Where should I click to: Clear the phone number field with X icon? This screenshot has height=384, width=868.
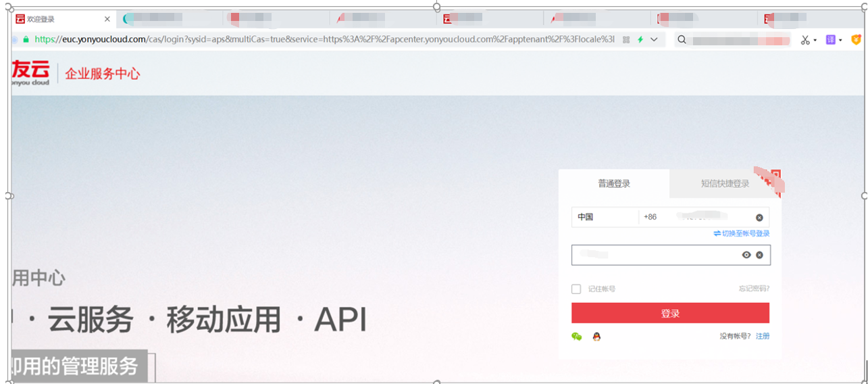759,218
